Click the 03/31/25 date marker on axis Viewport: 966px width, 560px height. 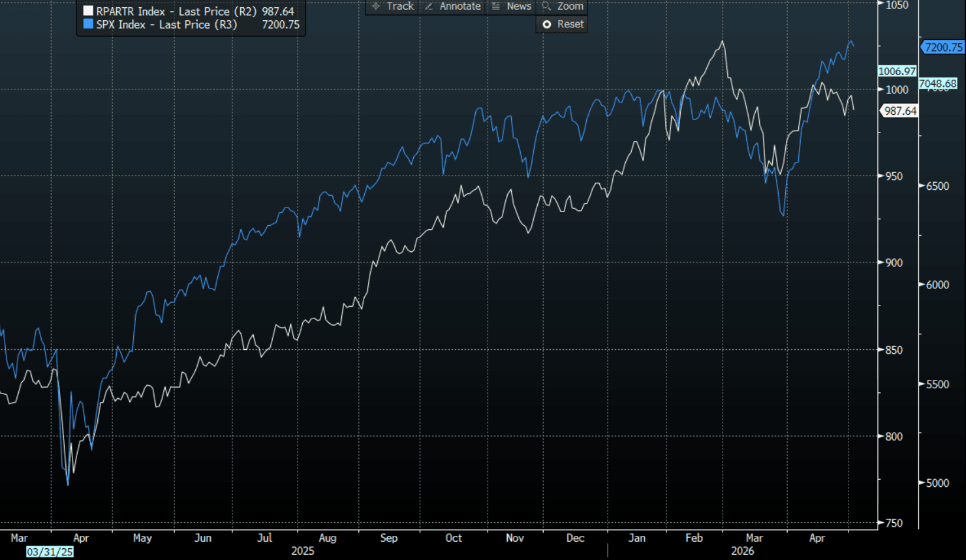50,552
